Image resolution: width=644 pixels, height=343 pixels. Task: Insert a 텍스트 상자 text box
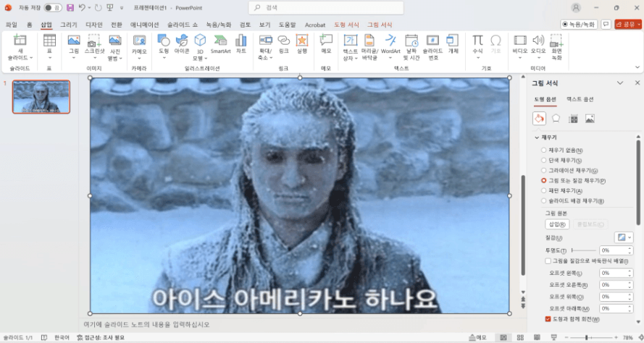pos(351,41)
